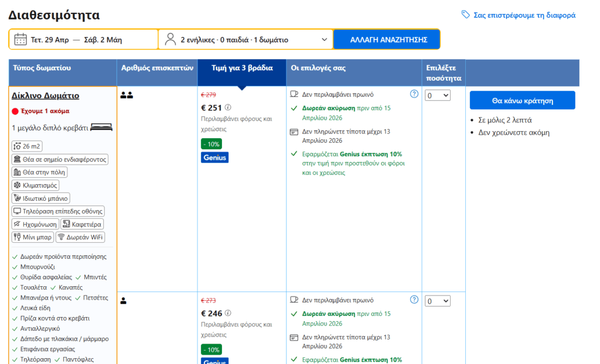Open the guests and rooms dropdown

(246, 40)
